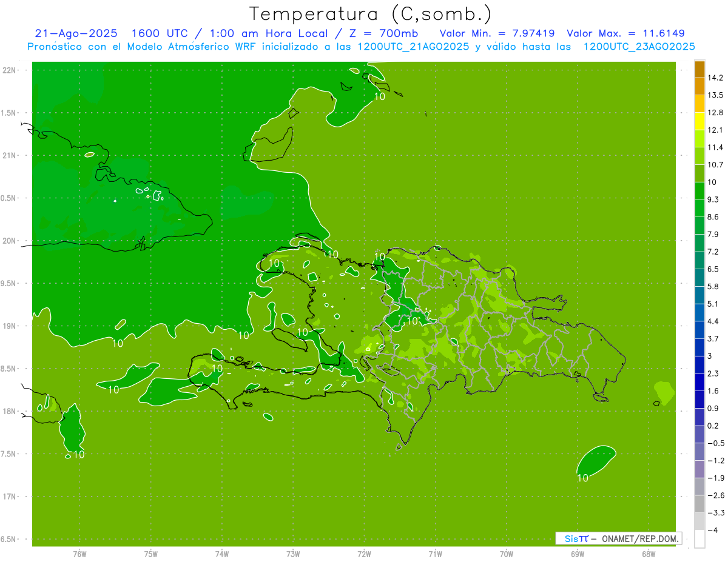Click the 19N latitude axis label
The width and height of the screenshot is (728, 562).
click(x=10, y=326)
